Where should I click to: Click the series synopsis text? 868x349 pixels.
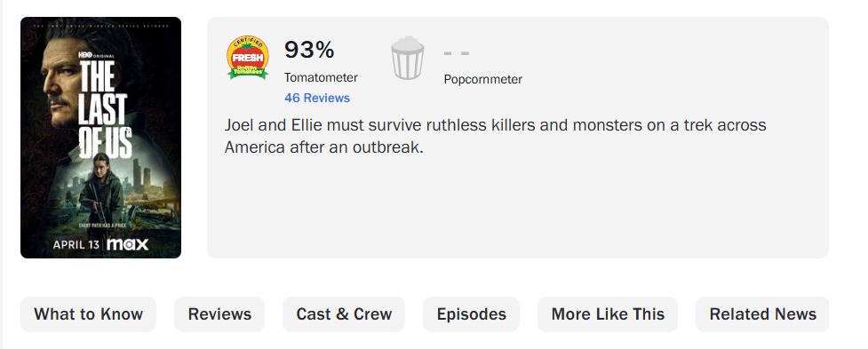[496, 136]
